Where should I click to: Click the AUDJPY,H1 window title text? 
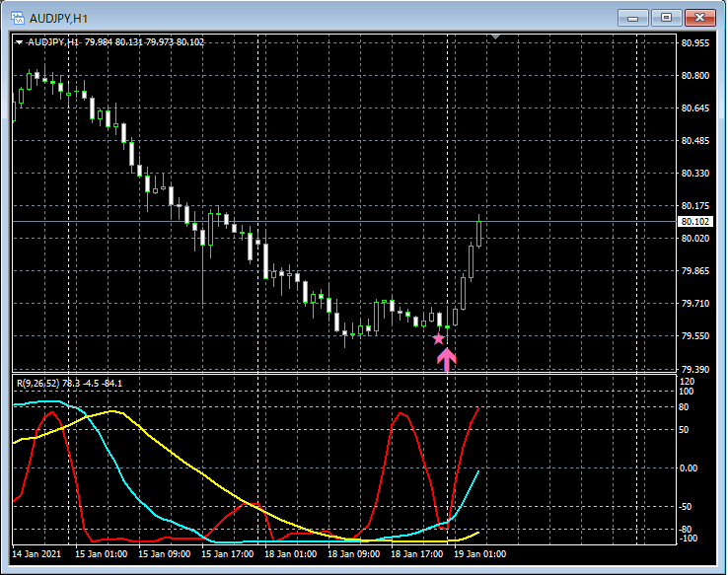(58, 19)
